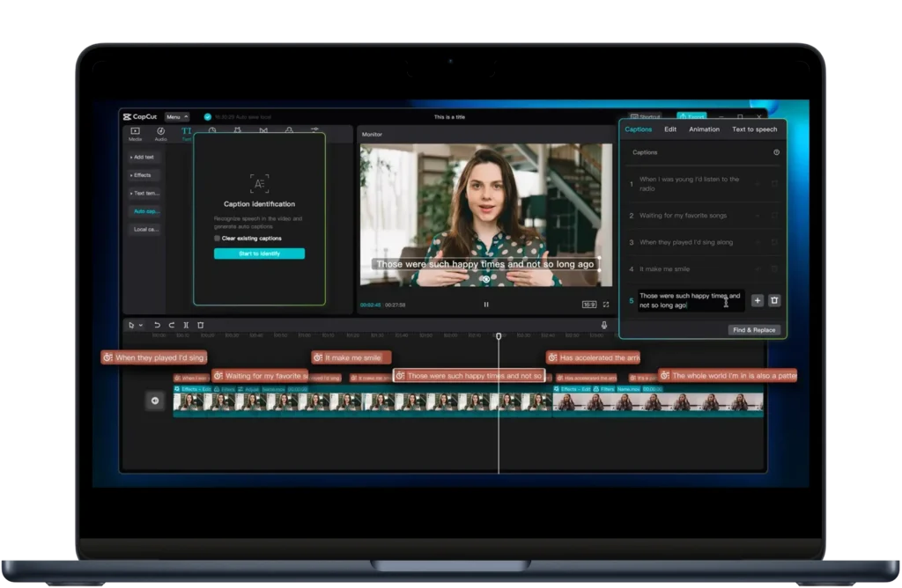902x588 pixels.
Task: Select caption 4 'It make me smile'
Action: 704,269
